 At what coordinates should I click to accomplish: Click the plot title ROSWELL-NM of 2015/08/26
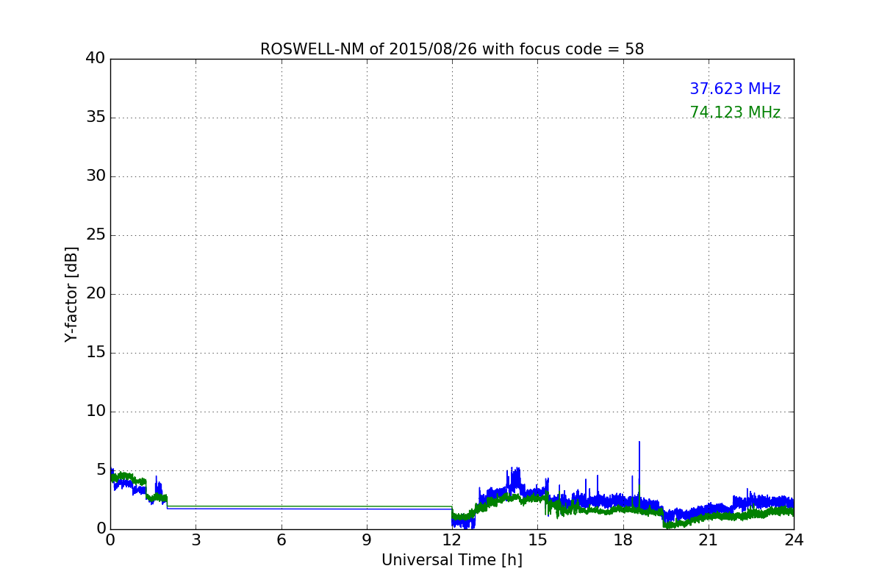click(452, 49)
